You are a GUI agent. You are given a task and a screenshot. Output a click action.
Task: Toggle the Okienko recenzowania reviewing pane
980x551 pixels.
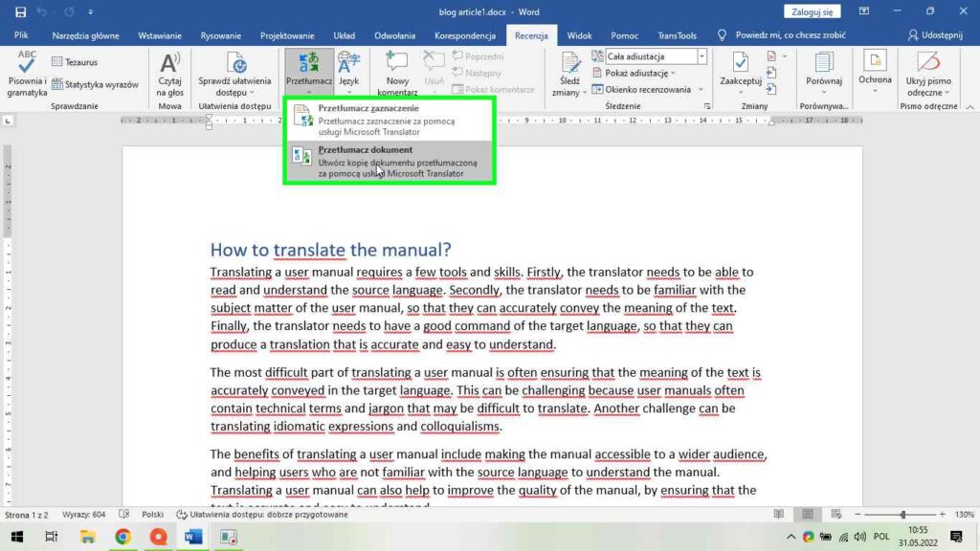[x=640, y=89]
